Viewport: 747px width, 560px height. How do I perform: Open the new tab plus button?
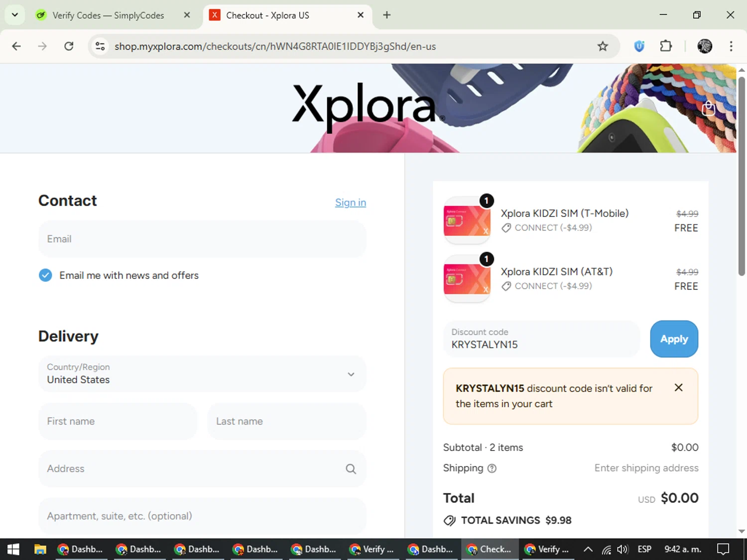386,15
